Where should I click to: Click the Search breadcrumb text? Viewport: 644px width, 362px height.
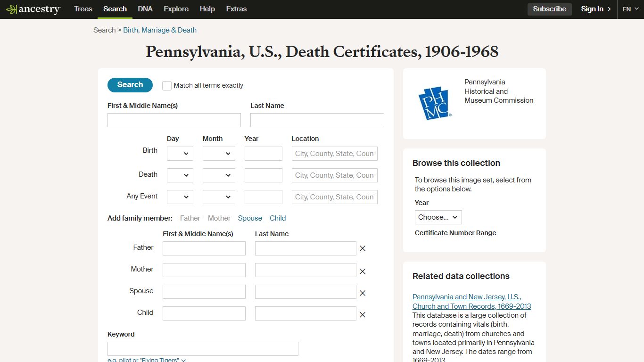[104, 30]
